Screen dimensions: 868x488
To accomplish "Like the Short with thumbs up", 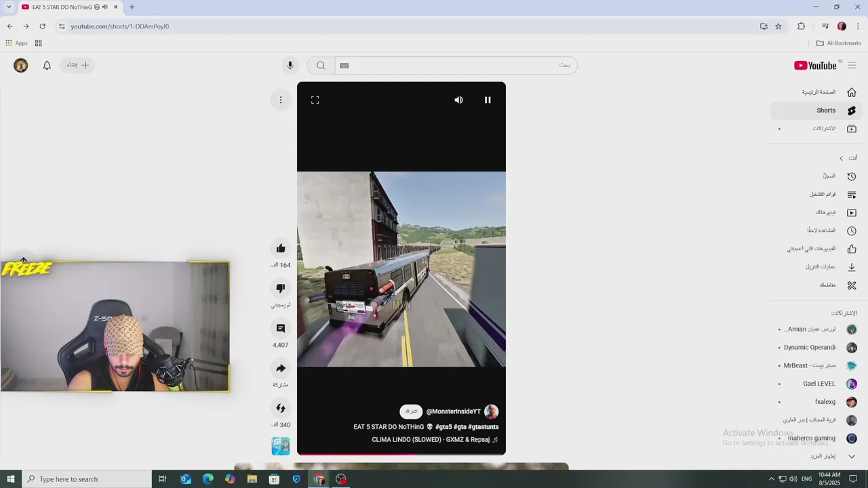I will coord(281,248).
